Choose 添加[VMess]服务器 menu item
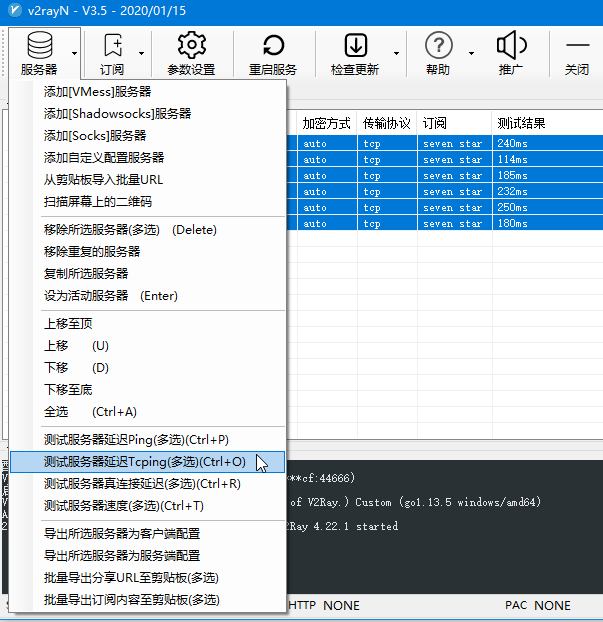Viewport: 603px width, 622px height. point(148,92)
